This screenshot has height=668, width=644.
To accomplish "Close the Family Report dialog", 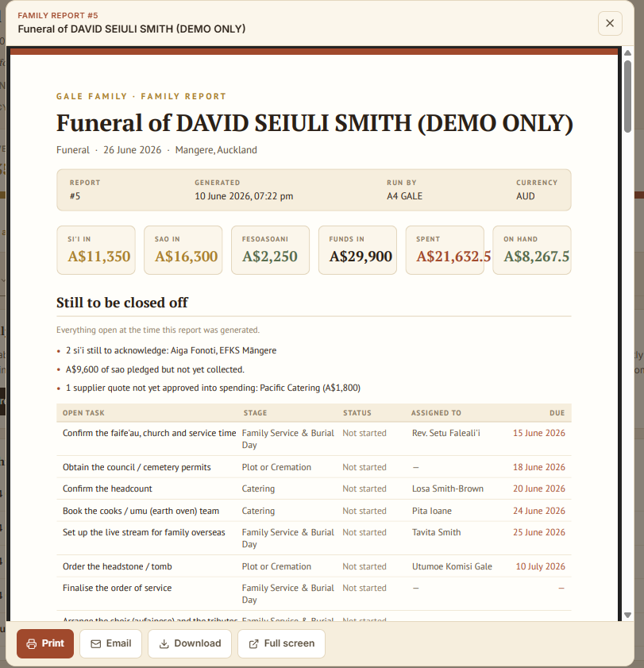I will click(x=610, y=23).
